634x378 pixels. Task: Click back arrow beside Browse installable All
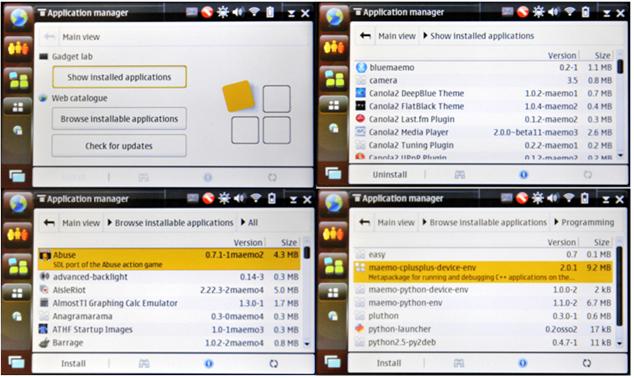[x=49, y=222]
